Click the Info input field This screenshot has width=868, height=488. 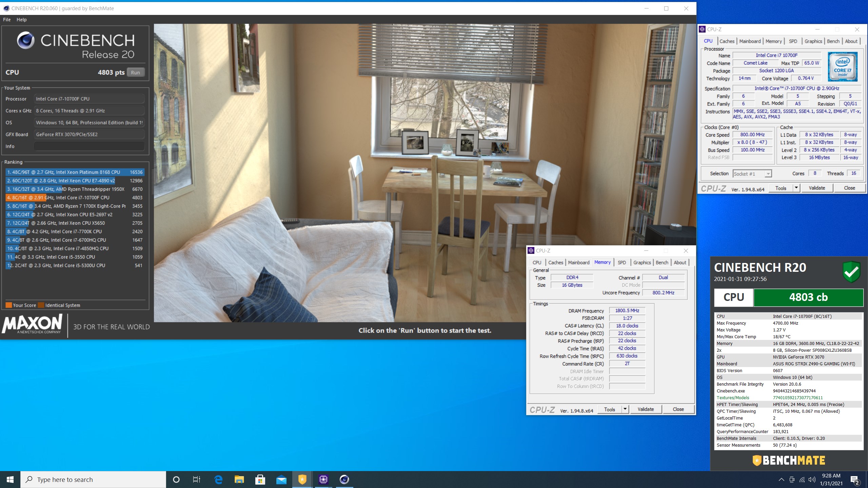point(89,146)
